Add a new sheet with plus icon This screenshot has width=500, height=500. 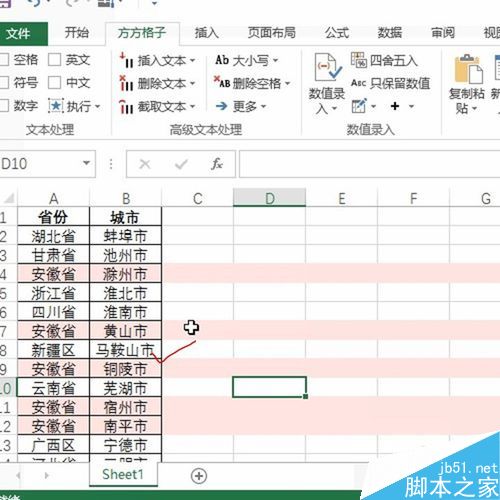[199, 476]
